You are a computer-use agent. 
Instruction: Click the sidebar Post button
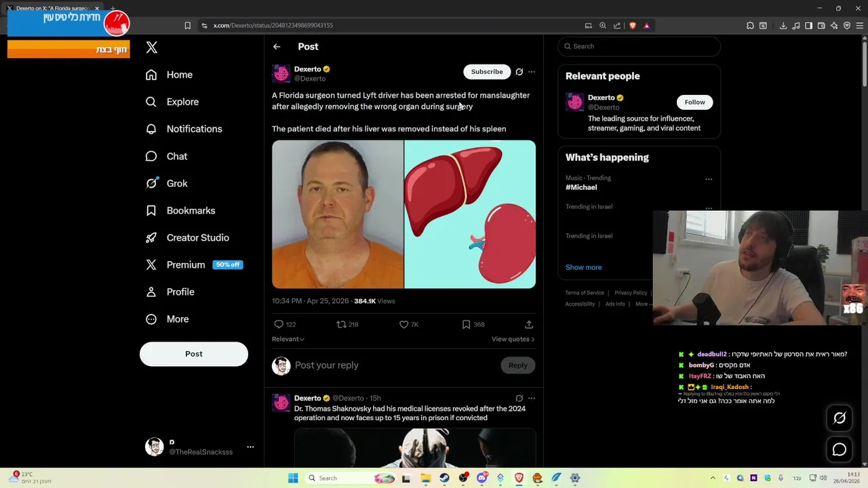pyautogui.click(x=194, y=354)
